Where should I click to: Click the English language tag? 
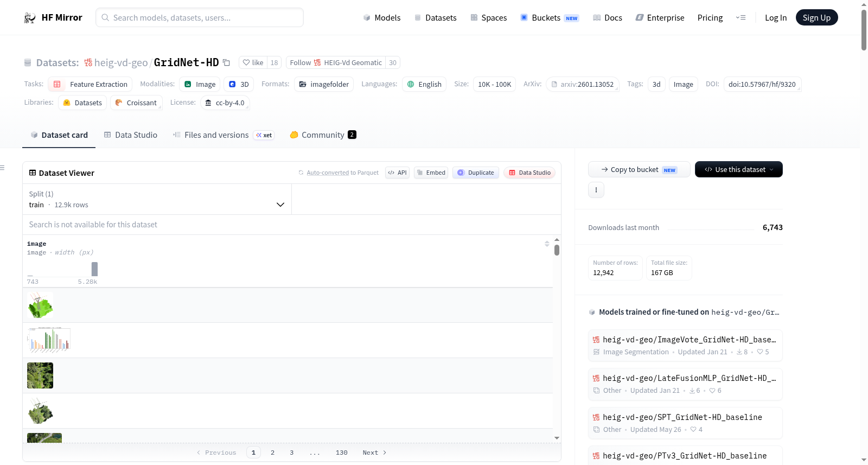tap(424, 84)
